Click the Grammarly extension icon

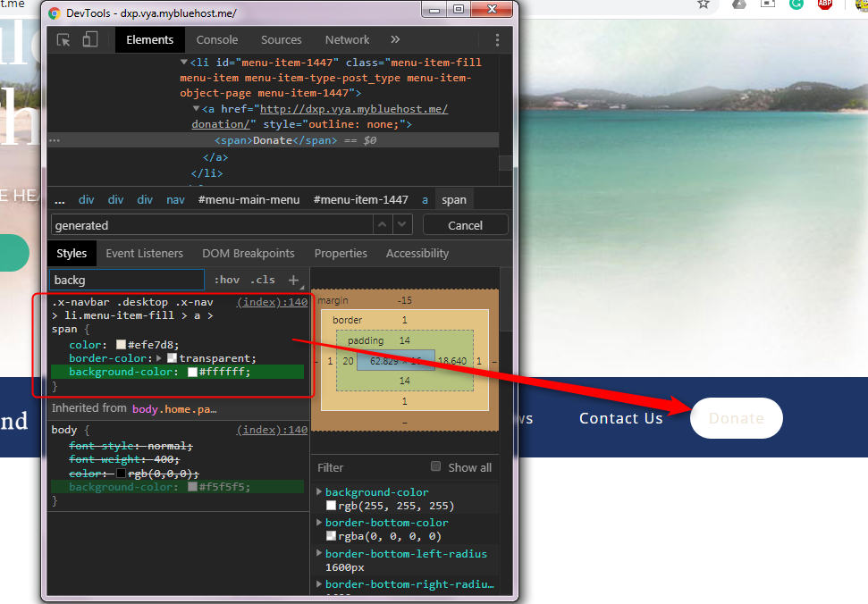796,5
